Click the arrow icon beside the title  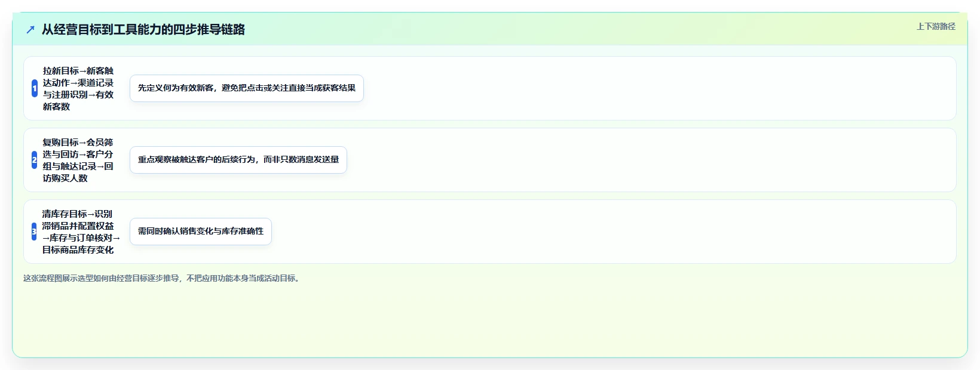(30, 29)
